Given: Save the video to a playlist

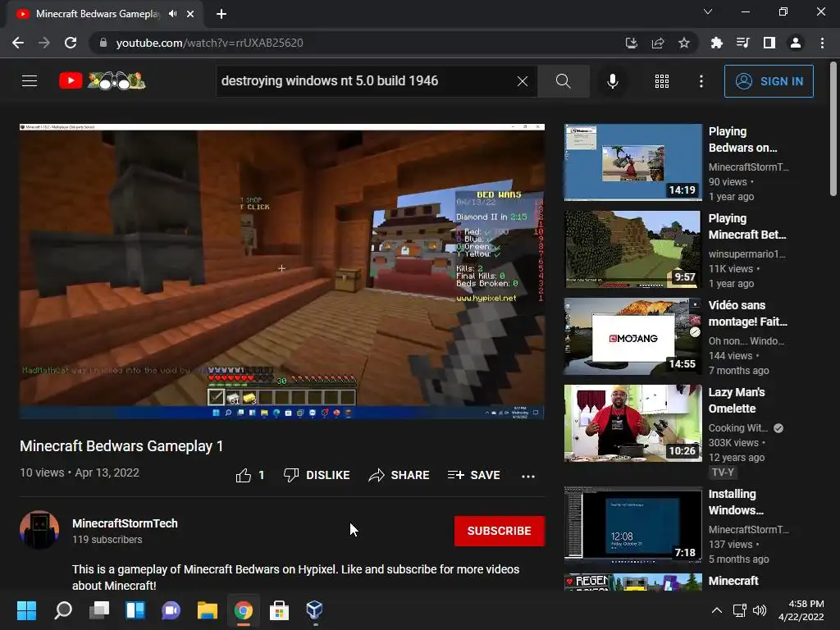Looking at the screenshot, I should 474,475.
